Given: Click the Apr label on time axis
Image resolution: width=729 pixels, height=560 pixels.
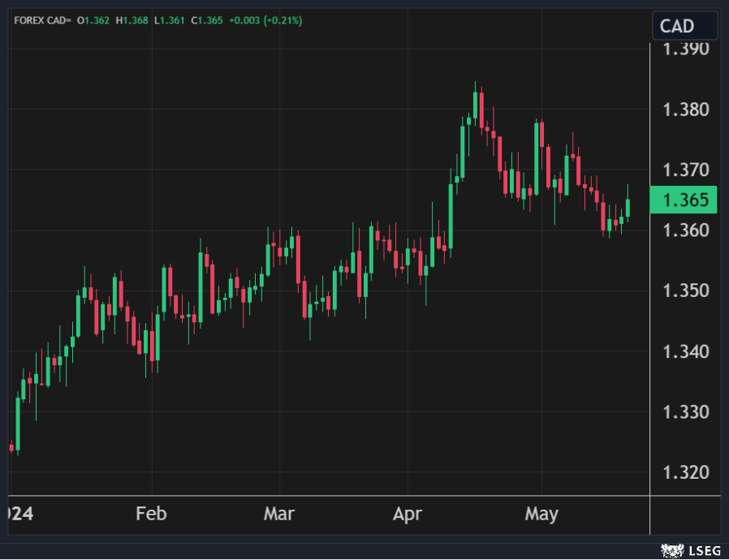Looking at the screenshot, I should [x=407, y=514].
